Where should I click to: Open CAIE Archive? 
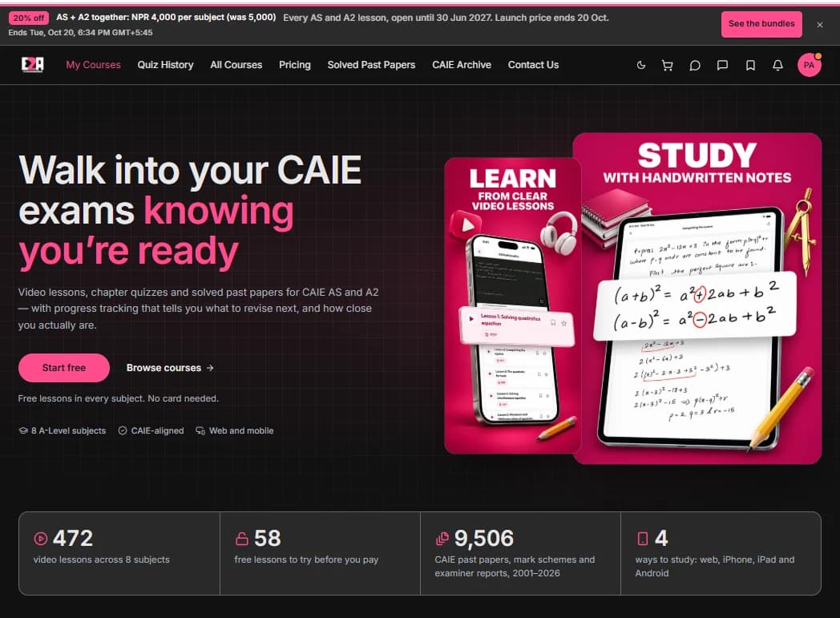click(x=462, y=65)
